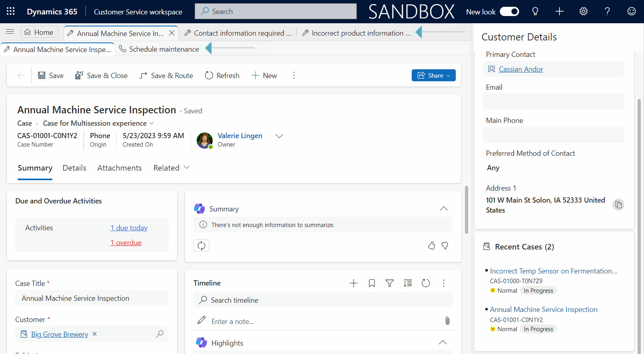Click the thumbs up icon on Summary
This screenshot has height=354, width=644.
pos(431,245)
